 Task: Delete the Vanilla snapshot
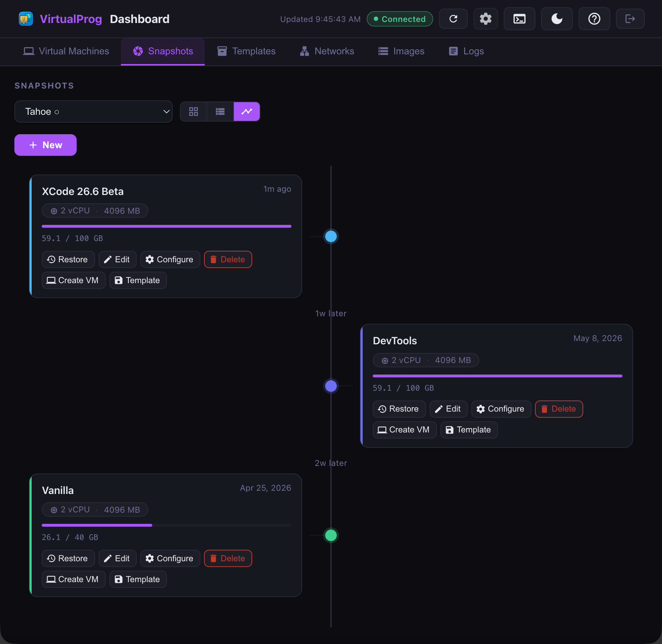pyautogui.click(x=228, y=558)
